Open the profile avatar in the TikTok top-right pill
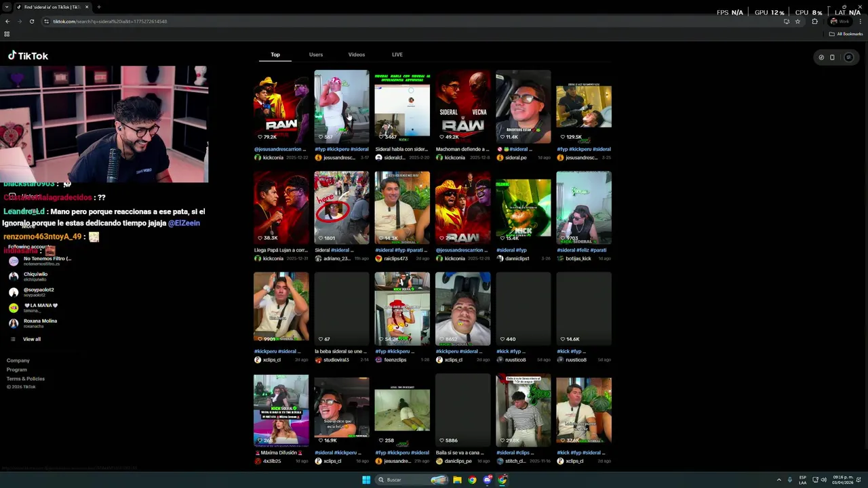 [x=848, y=58]
